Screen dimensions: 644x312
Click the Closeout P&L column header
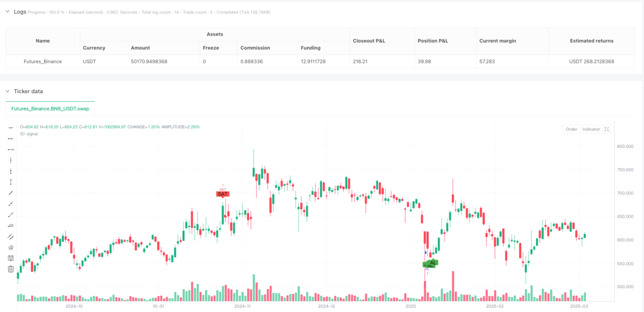click(369, 41)
